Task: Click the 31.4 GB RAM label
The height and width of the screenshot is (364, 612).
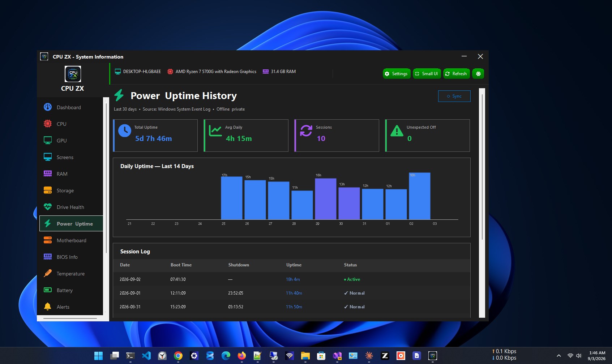Action: 283,72
